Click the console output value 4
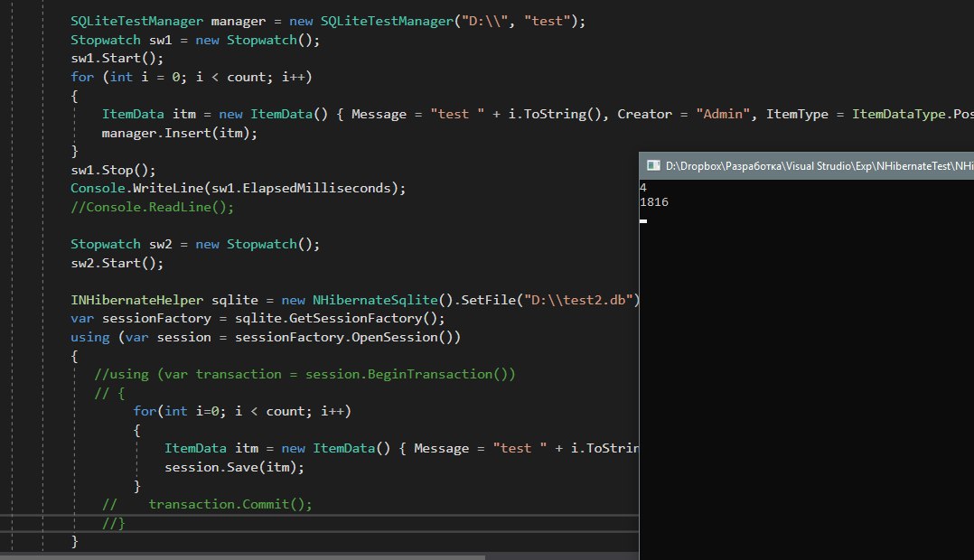The width and height of the screenshot is (974, 560). point(642,187)
